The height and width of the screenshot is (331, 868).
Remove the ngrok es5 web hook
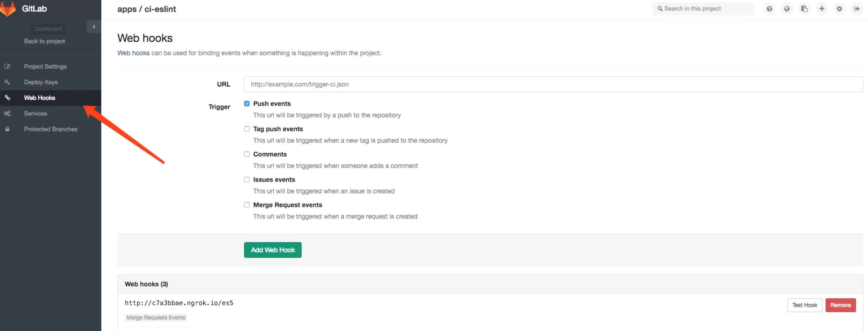click(x=840, y=305)
